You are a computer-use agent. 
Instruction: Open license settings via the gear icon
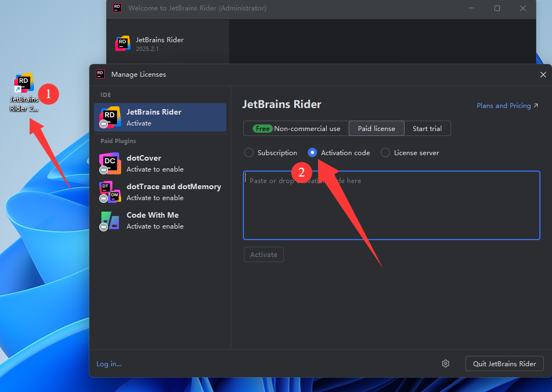(x=446, y=363)
